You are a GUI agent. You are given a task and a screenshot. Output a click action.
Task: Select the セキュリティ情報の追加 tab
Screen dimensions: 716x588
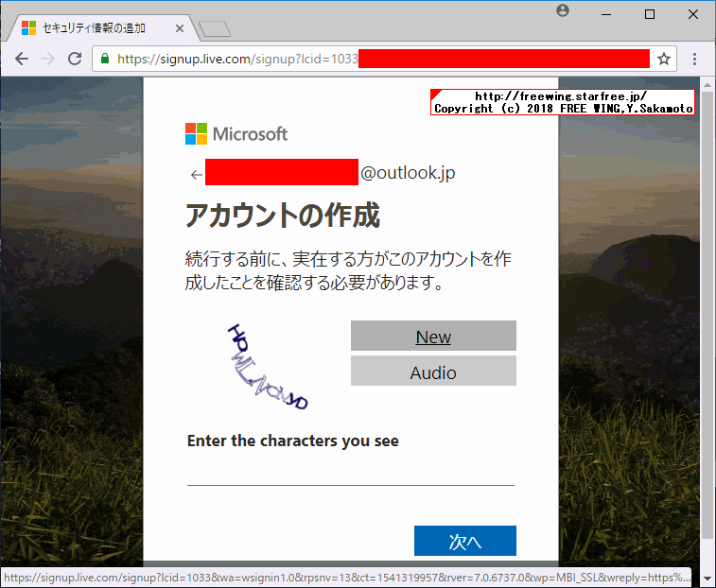point(103,28)
